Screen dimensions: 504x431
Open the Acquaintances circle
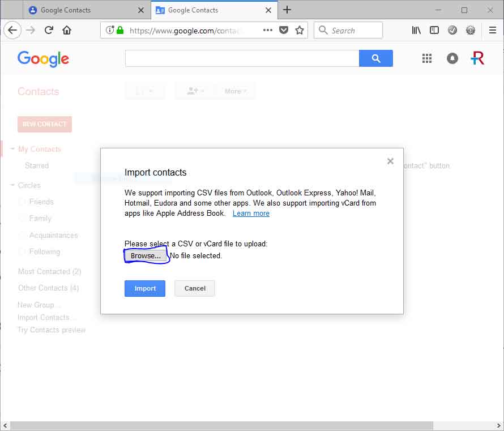click(x=54, y=235)
